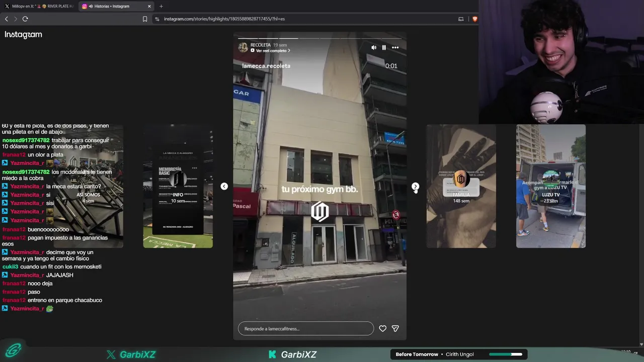Click chat username 'cukii3'

pos(10,266)
